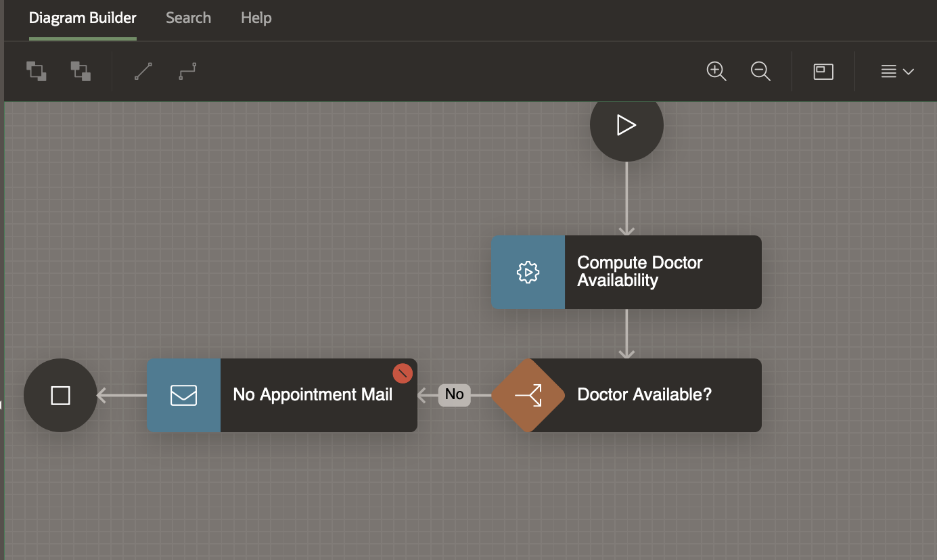The height and width of the screenshot is (560, 937).
Task: Click the Bring to Front toolbar icon
Action: 37,71
